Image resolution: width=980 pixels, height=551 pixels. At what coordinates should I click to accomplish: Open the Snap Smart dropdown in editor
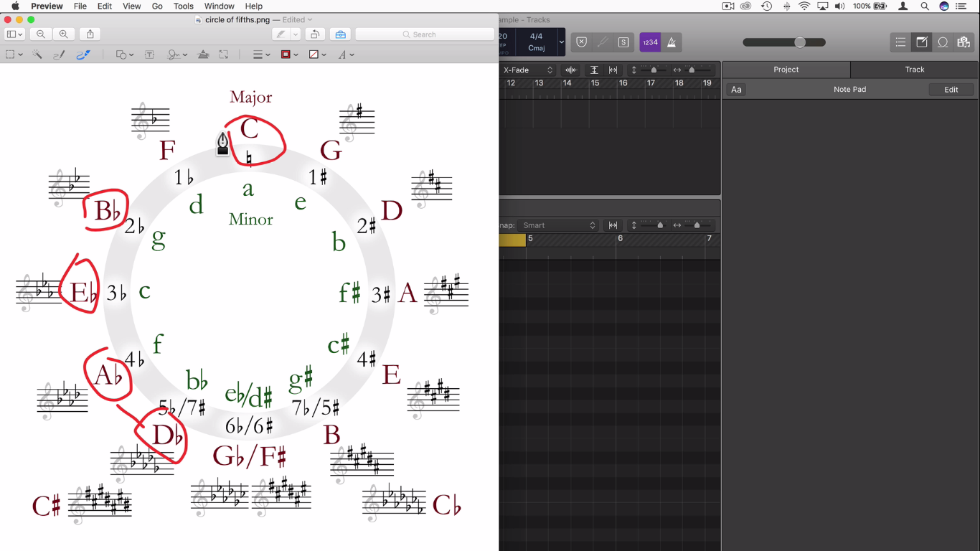pyautogui.click(x=559, y=225)
